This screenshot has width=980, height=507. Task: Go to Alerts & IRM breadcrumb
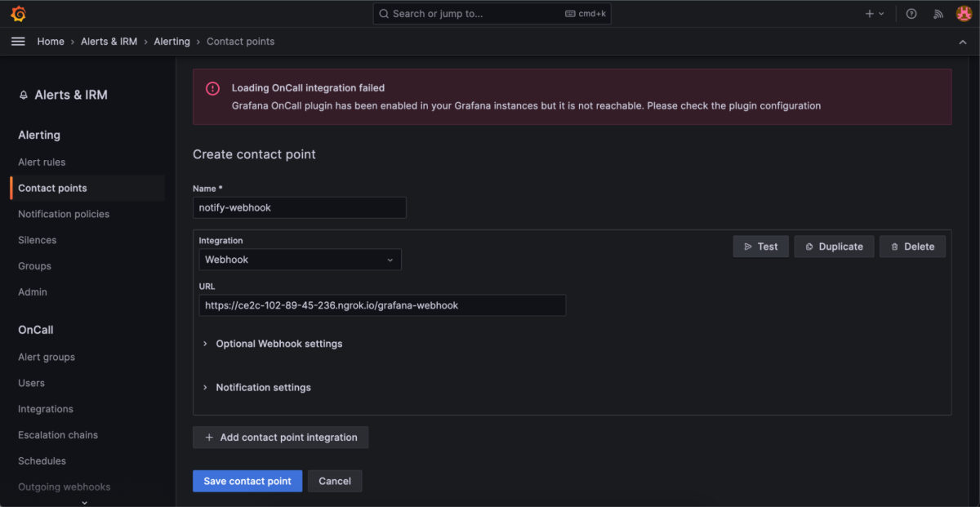109,42
